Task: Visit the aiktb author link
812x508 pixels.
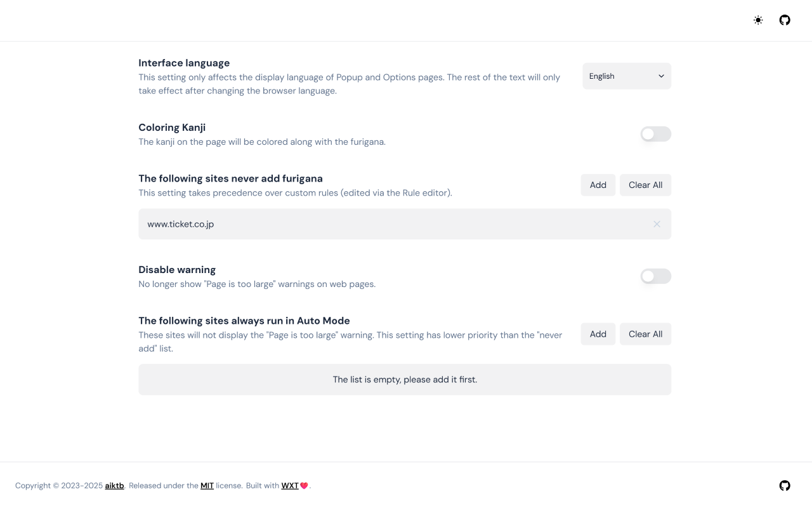Action: [114, 486]
